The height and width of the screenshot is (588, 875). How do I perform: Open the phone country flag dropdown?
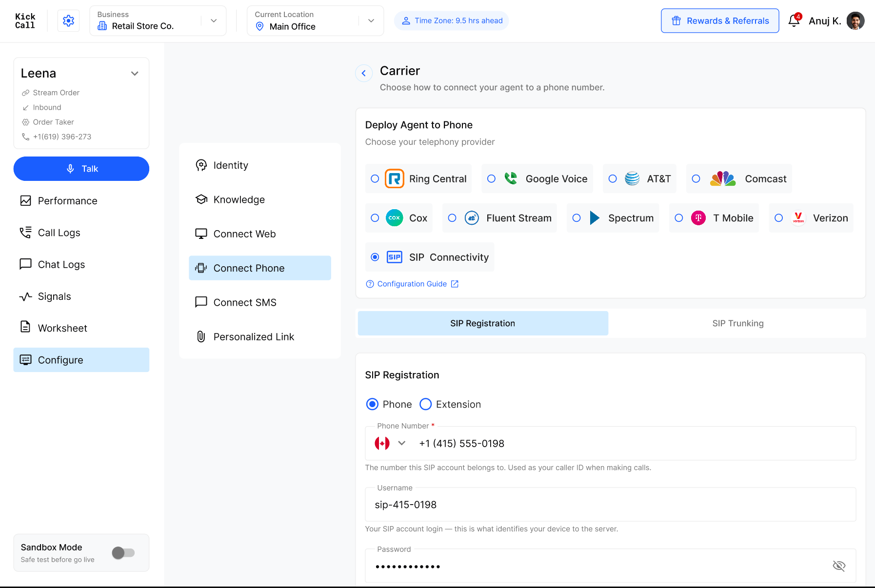click(x=390, y=443)
